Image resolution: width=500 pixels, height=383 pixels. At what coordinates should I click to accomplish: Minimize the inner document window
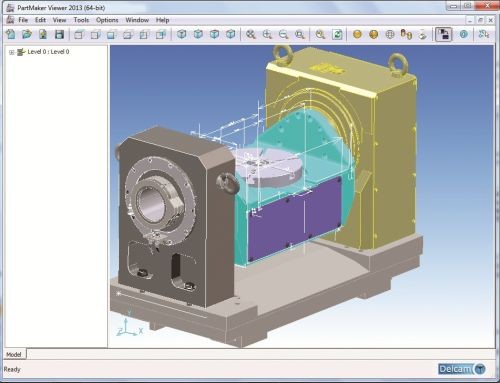pyautogui.click(x=470, y=20)
